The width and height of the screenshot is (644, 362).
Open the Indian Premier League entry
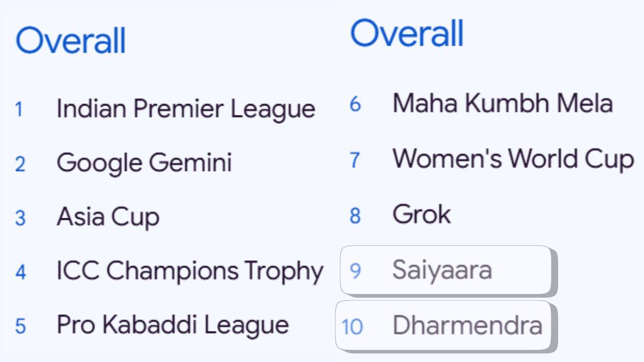coord(186,109)
